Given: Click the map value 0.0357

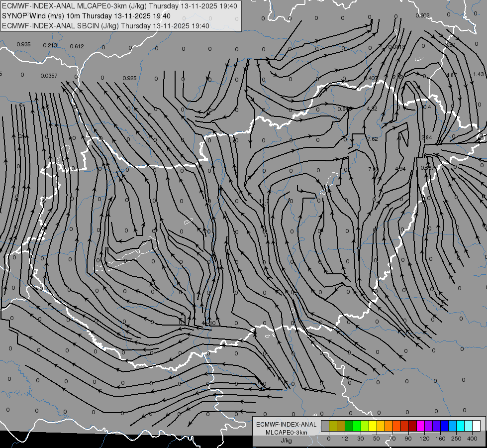Looking at the screenshot, I should [49, 76].
